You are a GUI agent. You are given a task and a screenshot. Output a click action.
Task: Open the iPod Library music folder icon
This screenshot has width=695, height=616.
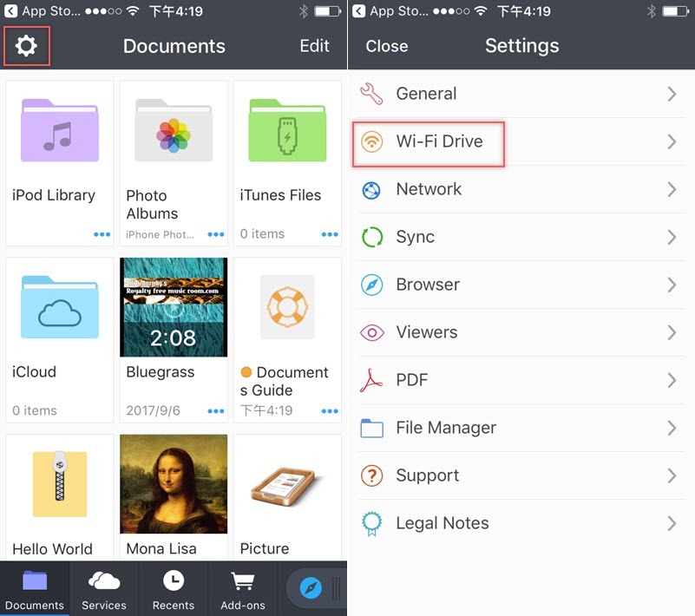pyautogui.click(x=59, y=130)
